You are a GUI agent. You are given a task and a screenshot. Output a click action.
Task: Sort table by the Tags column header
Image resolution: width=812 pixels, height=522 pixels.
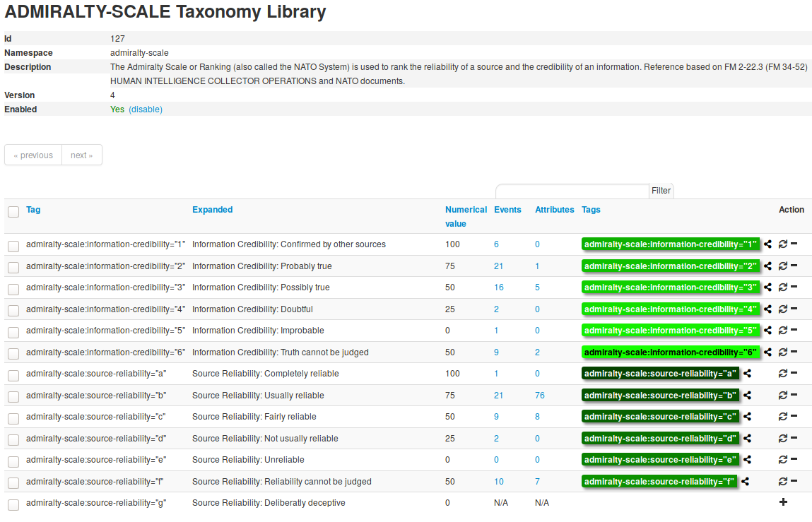click(591, 210)
